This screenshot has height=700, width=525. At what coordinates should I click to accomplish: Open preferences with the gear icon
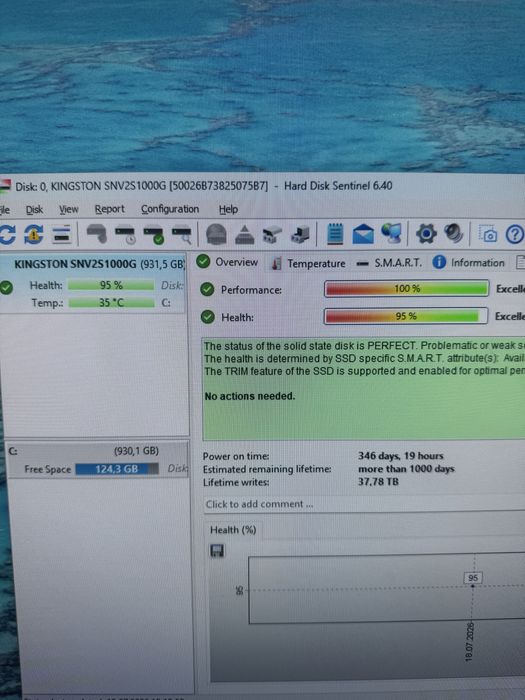pos(426,233)
